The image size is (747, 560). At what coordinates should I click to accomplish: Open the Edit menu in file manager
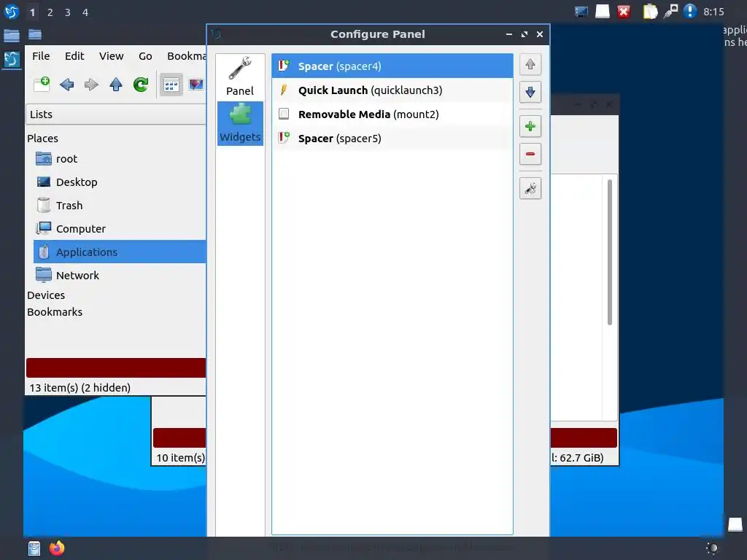[x=74, y=56]
